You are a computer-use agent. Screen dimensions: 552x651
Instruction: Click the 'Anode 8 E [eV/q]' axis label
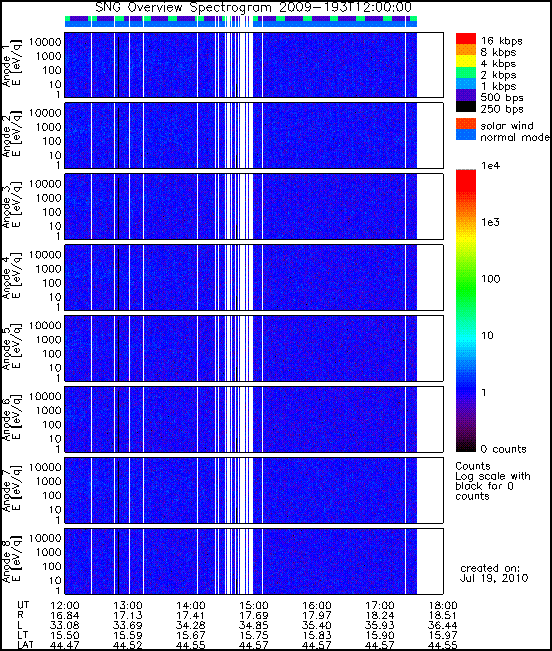pos(12,559)
